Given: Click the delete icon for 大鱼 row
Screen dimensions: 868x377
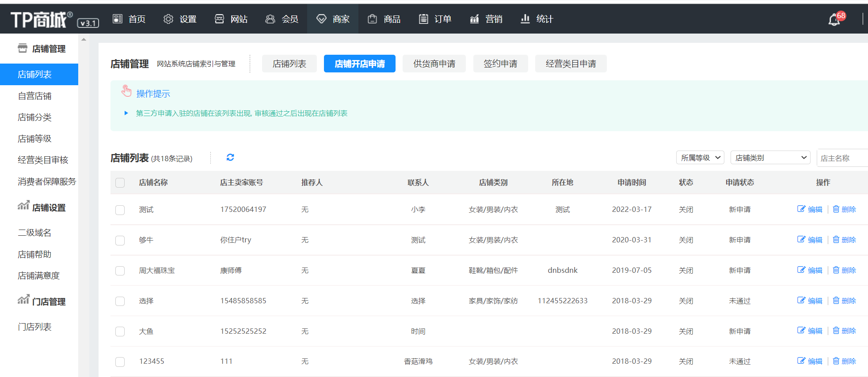Looking at the screenshot, I should click(836, 330).
